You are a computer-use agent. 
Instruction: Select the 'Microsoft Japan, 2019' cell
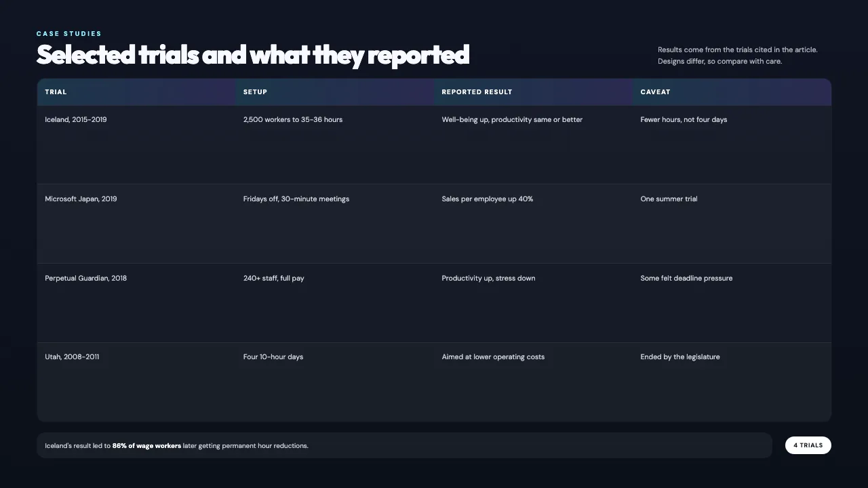136,224
